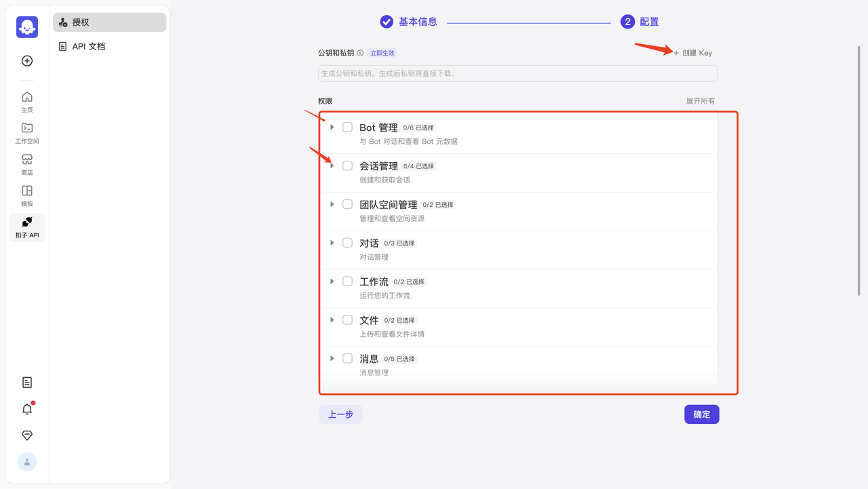Check the 工作流 checkbox
868x489 pixels.
point(347,281)
